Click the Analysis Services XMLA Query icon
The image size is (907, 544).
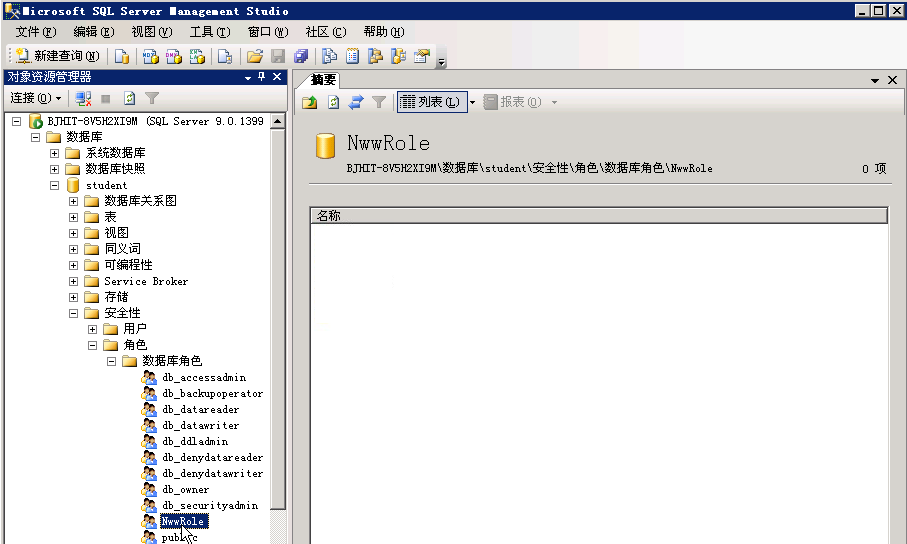[x=197, y=56]
